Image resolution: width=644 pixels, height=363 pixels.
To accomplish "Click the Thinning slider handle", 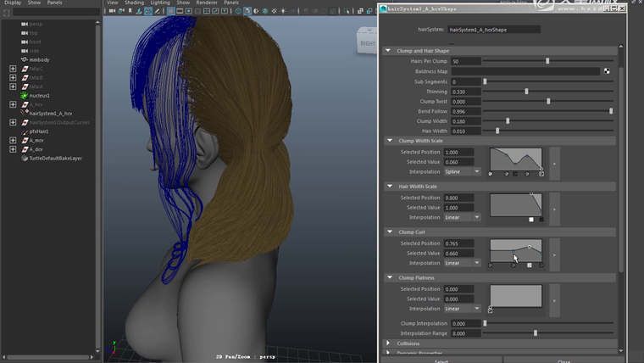I will pyautogui.click(x=527, y=92).
